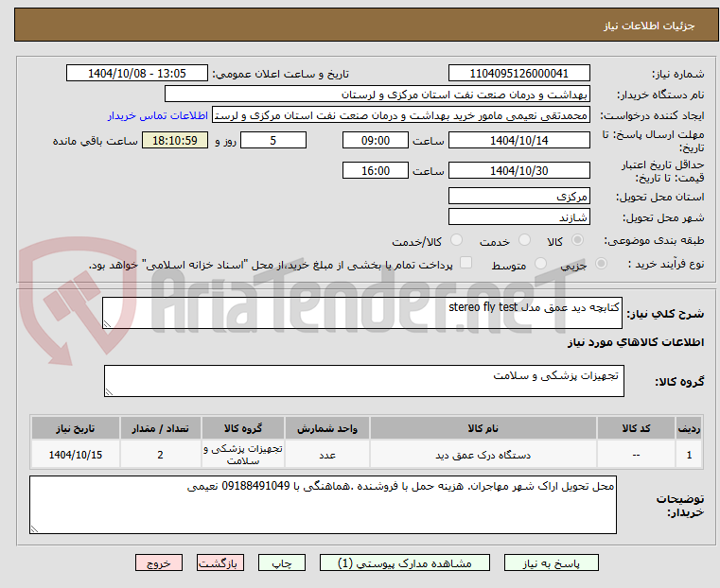Click the quantity cell showing 2
Screen dimensions: 720x588
(160, 455)
